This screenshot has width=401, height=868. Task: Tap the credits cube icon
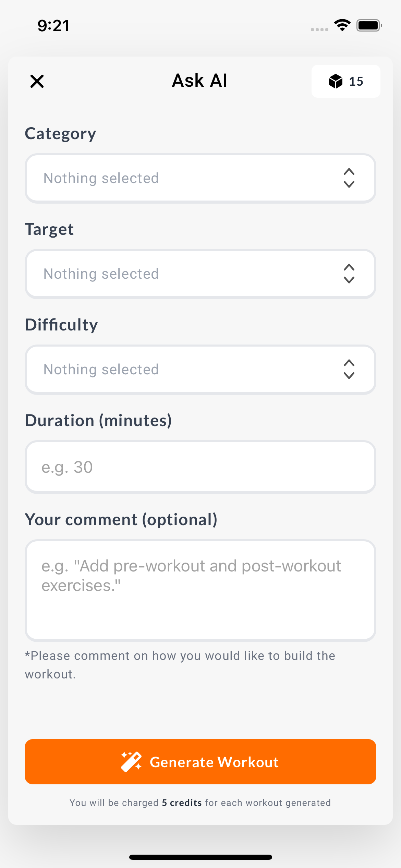click(336, 81)
